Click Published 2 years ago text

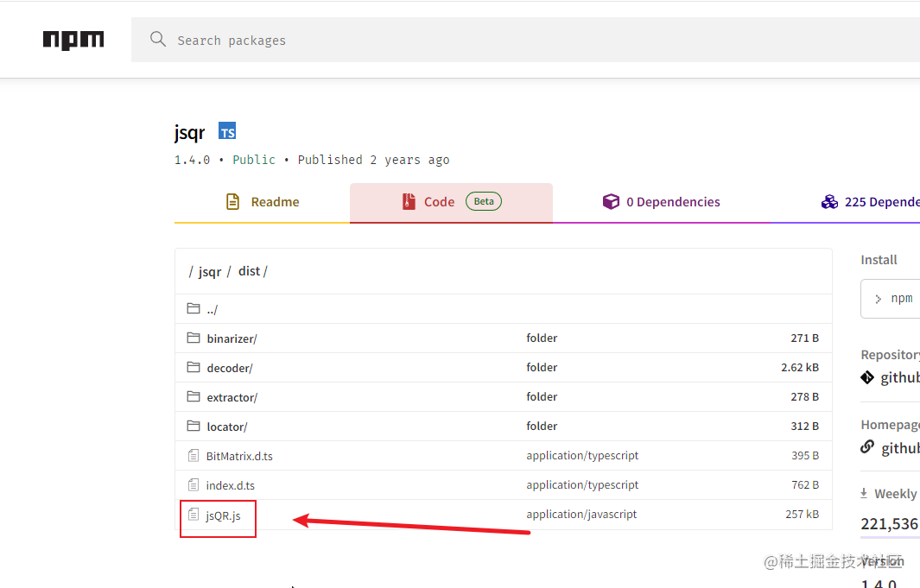coord(373,160)
